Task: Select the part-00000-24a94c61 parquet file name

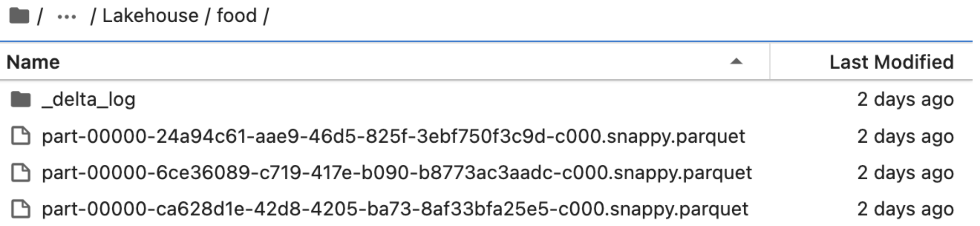Action: [393, 136]
